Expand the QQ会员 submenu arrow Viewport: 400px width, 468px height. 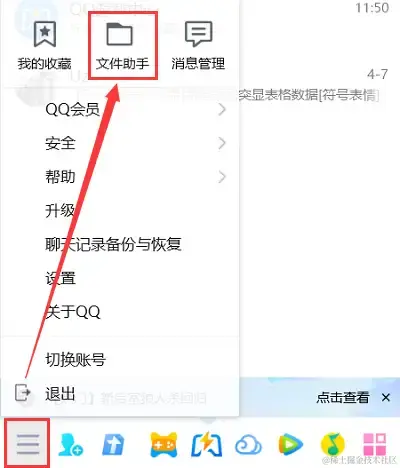point(222,109)
